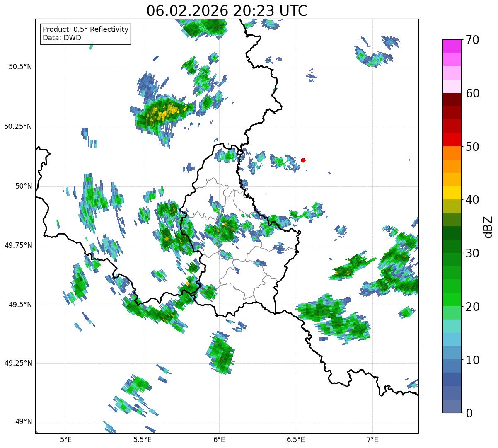The image size is (498, 448).
Task: Click the dark maroon colorbar segment below 60
Action: click(452, 99)
